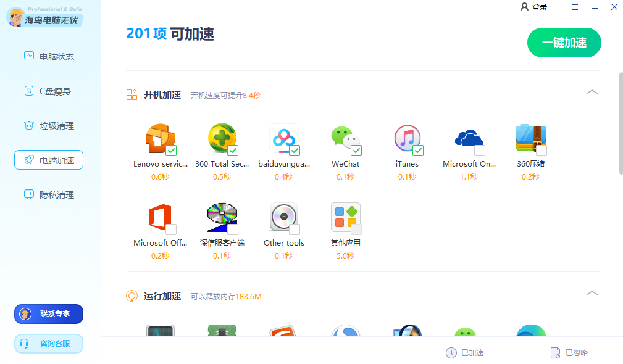Enable the Microsoft OneDrive checkbox
The height and width of the screenshot is (364, 623).
point(479,151)
